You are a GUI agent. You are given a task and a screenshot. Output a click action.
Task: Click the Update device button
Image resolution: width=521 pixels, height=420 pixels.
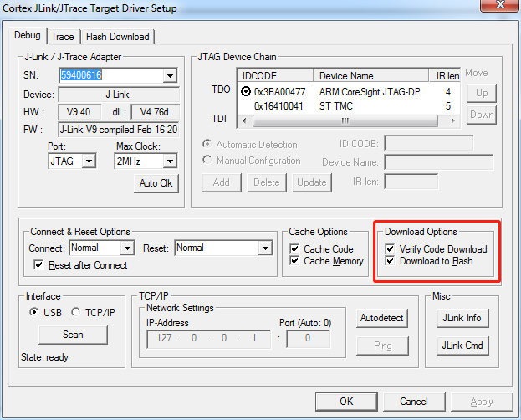(x=312, y=182)
